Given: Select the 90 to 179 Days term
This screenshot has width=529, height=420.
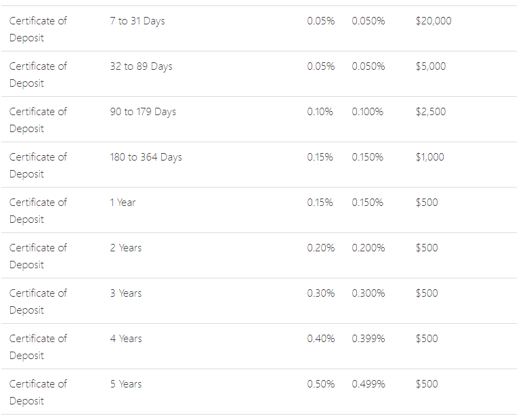Looking at the screenshot, I should tap(143, 112).
